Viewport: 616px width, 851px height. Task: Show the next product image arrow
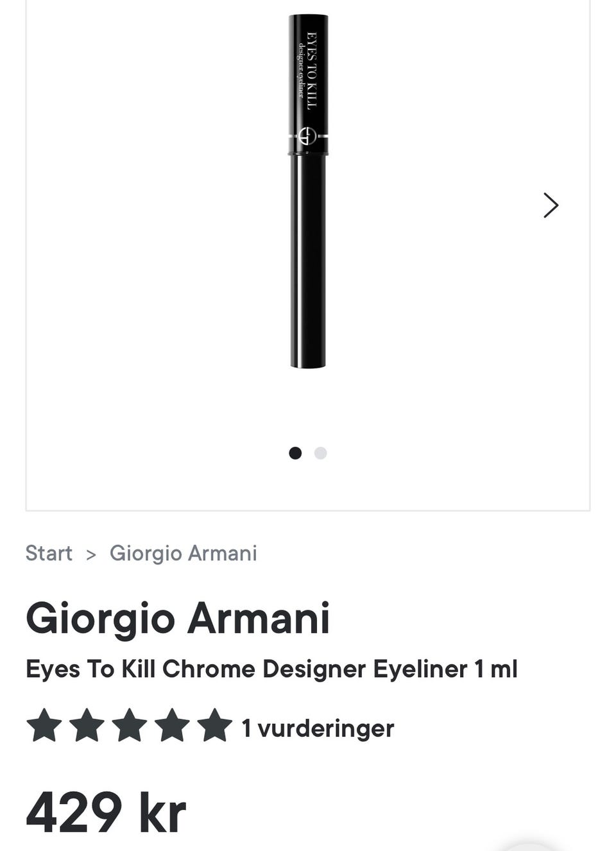click(x=551, y=205)
